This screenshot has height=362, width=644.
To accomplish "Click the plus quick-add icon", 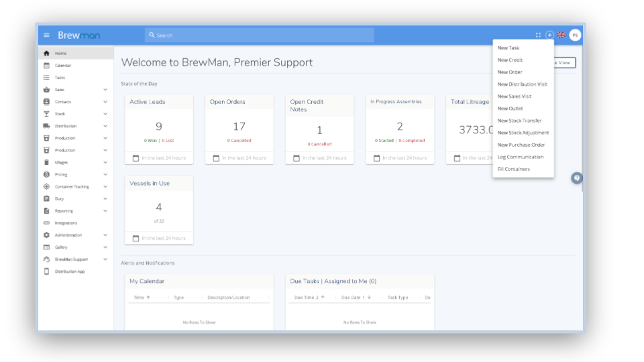I will point(549,36).
